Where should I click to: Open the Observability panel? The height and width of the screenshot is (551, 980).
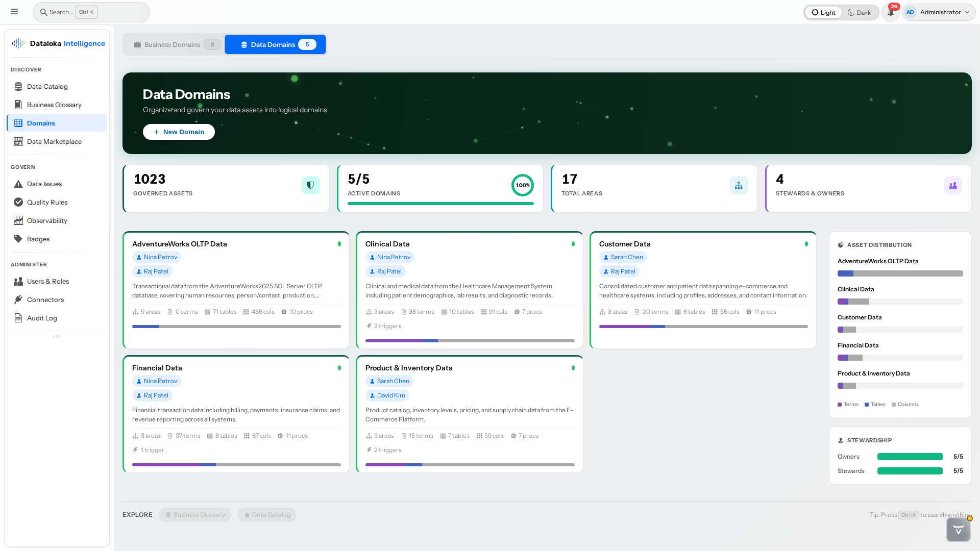tap(47, 220)
